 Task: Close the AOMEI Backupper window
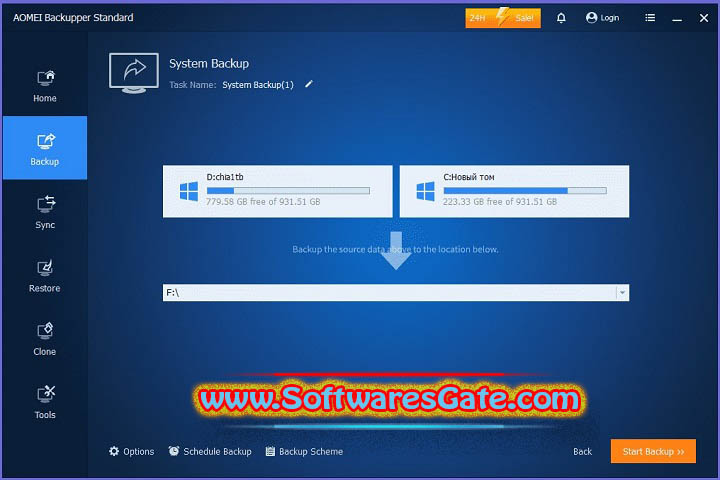click(x=704, y=18)
